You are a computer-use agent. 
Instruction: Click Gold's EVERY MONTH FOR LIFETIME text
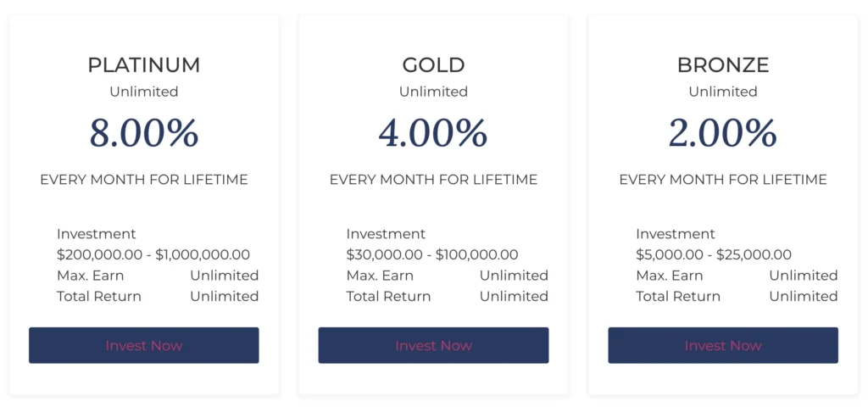tap(433, 180)
